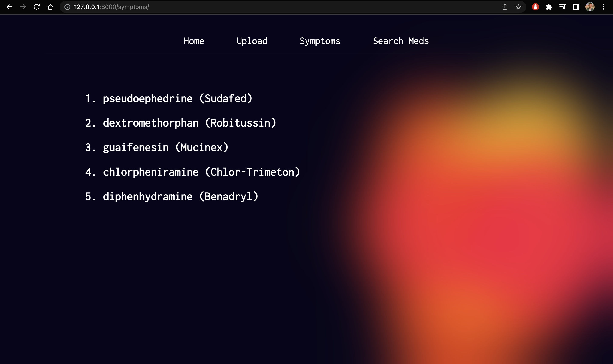Select the pseudoephedrine (Sudafed) list item

click(x=177, y=99)
